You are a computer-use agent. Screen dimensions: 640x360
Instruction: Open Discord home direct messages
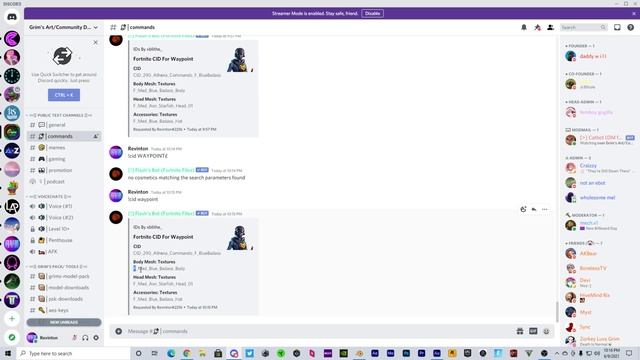(x=12, y=17)
